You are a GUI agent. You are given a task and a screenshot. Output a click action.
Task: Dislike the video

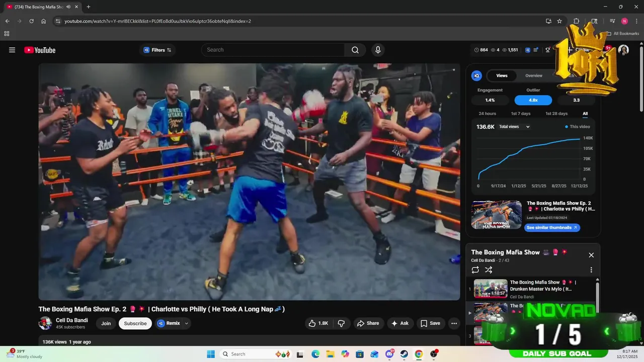pyautogui.click(x=341, y=323)
